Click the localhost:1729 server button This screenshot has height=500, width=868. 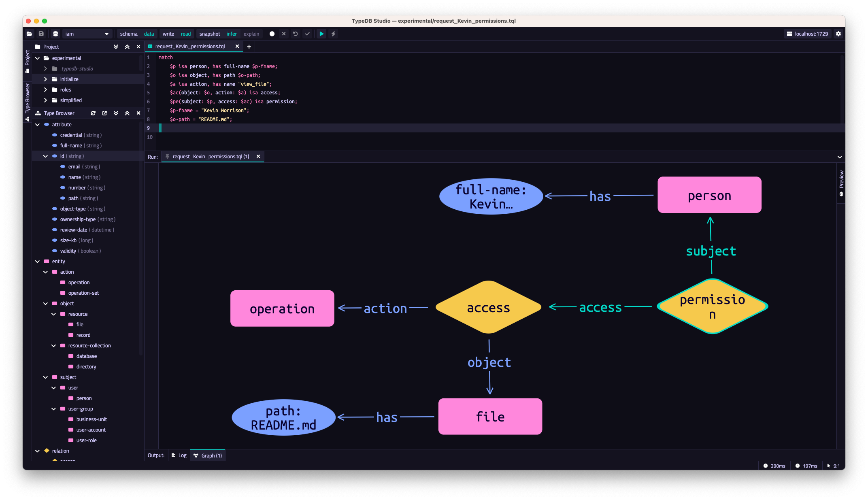pos(807,34)
